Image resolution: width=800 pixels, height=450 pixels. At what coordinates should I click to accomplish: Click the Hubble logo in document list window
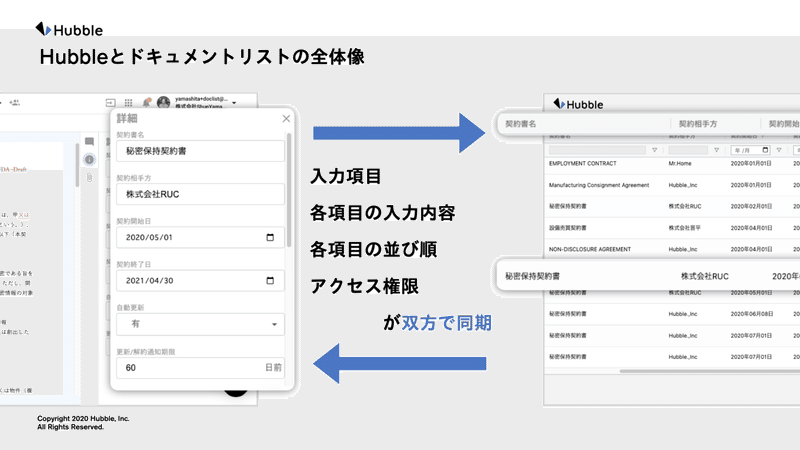point(578,104)
